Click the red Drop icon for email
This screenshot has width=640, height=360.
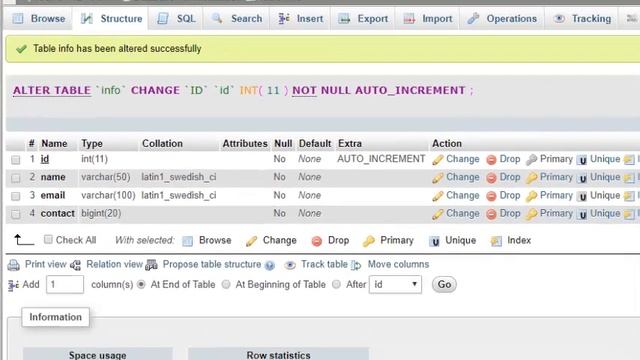click(491, 196)
